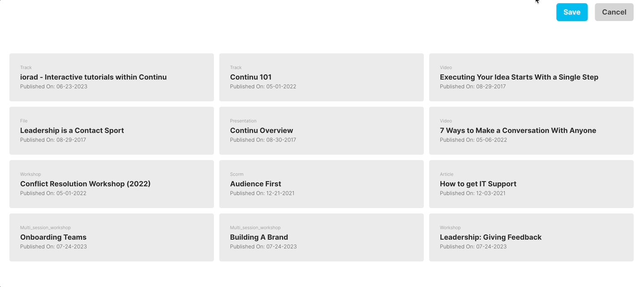The width and height of the screenshot is (644, 287).
Task: Click the Video label above Executing Your Idea title
Action: click(x=446, y=67)
